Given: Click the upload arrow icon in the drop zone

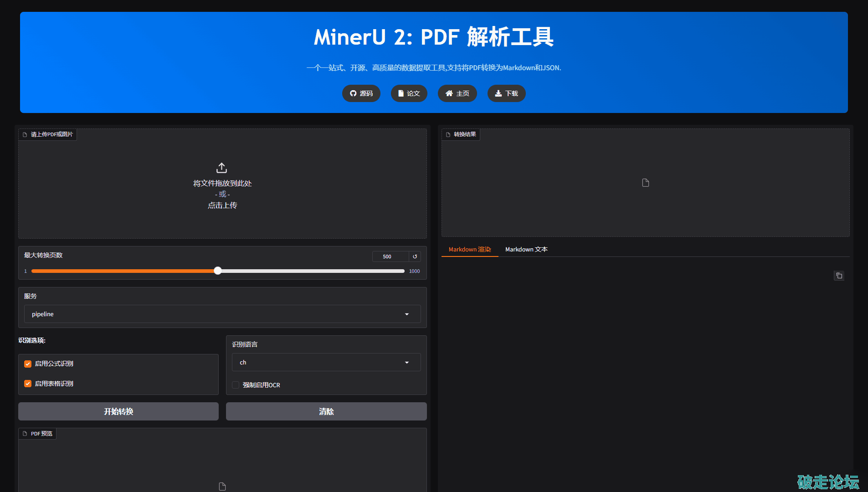Looking at the screenshot, I should click(222, 168).
